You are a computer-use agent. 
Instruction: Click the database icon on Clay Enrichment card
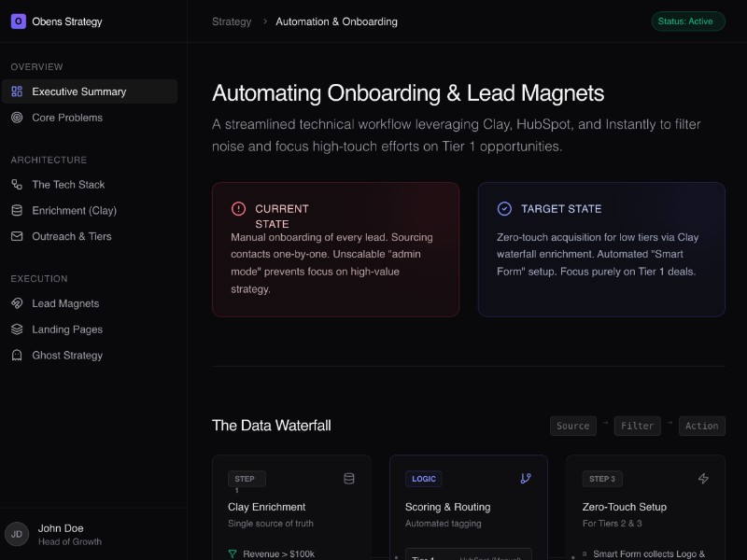pyautogui.click(x=348, y=478)
